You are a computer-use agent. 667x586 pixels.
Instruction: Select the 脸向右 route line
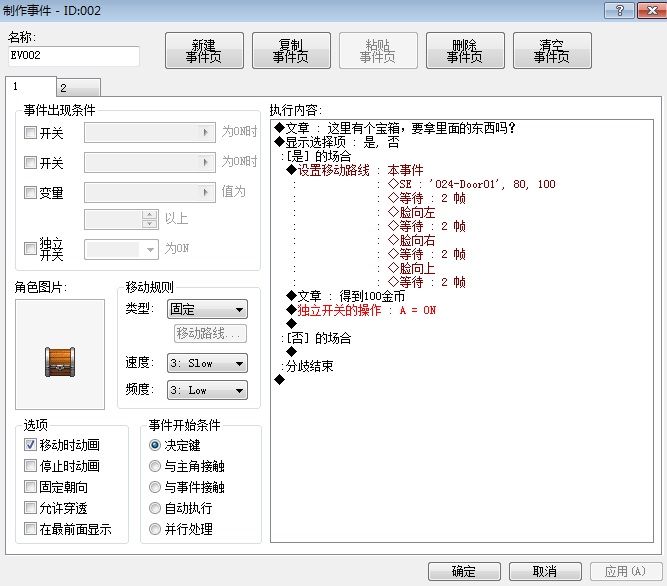pos(411,240)
